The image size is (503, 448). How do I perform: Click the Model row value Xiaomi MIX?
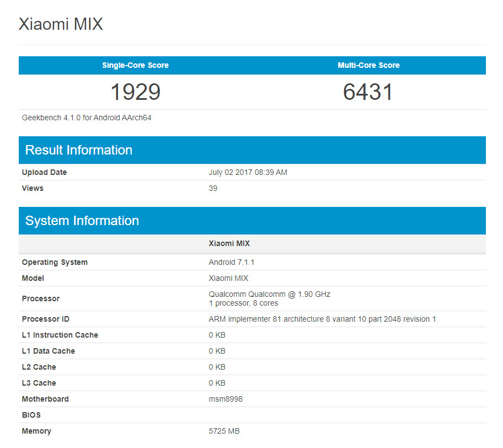pos(228,278)
